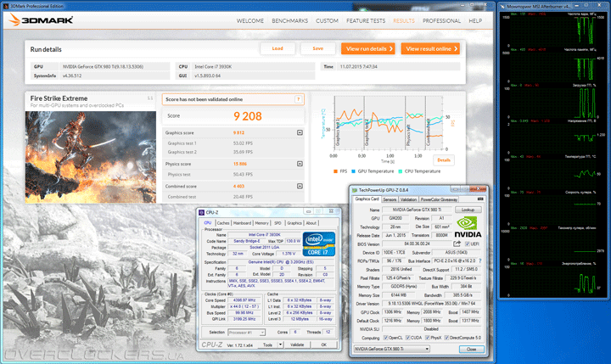Open the Tools dropdown arrow in CPU-Z

[280, 344]
